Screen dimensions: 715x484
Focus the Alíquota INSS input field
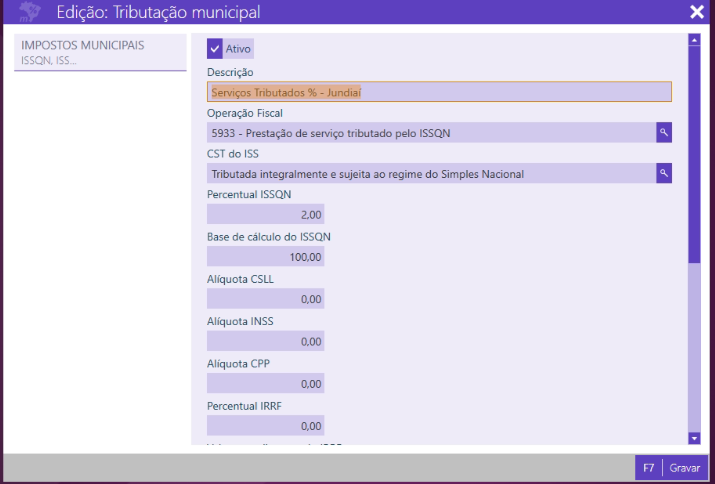[266, 341]
